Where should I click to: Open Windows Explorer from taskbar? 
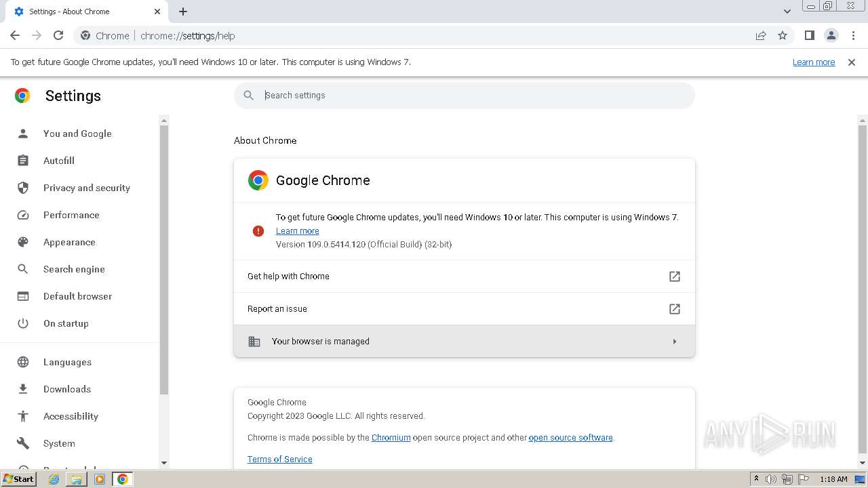(77, 479)
